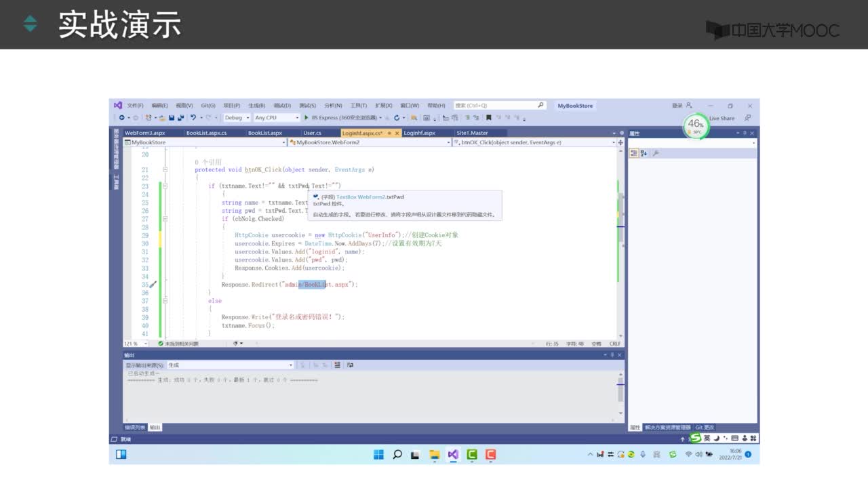Click the account person icon next to 登录
The width and height of the screenshot is (868, 488).
(x=688, y=106)
